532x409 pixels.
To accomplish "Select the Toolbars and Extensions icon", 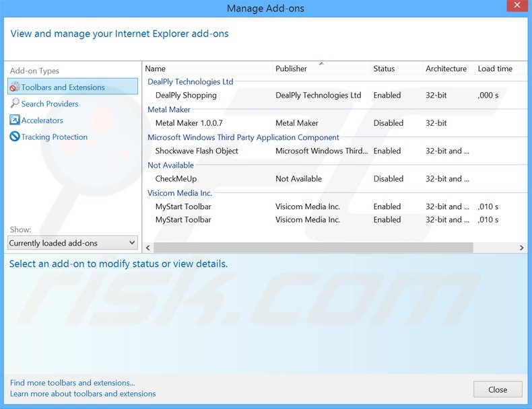I will click(15, 87).
